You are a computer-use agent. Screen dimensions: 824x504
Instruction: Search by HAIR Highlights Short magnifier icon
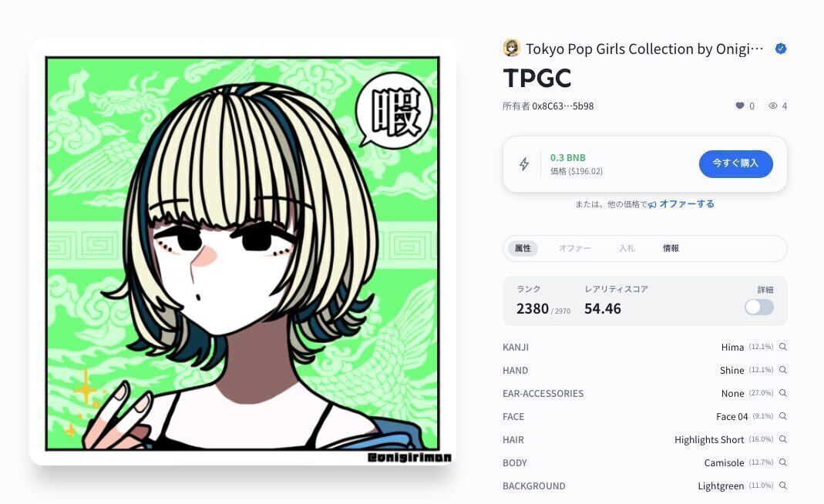pos(783,439)
